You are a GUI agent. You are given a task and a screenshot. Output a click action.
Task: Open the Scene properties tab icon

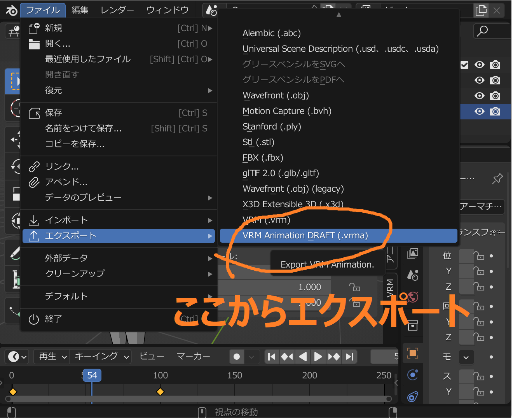(x=412, y=275)
